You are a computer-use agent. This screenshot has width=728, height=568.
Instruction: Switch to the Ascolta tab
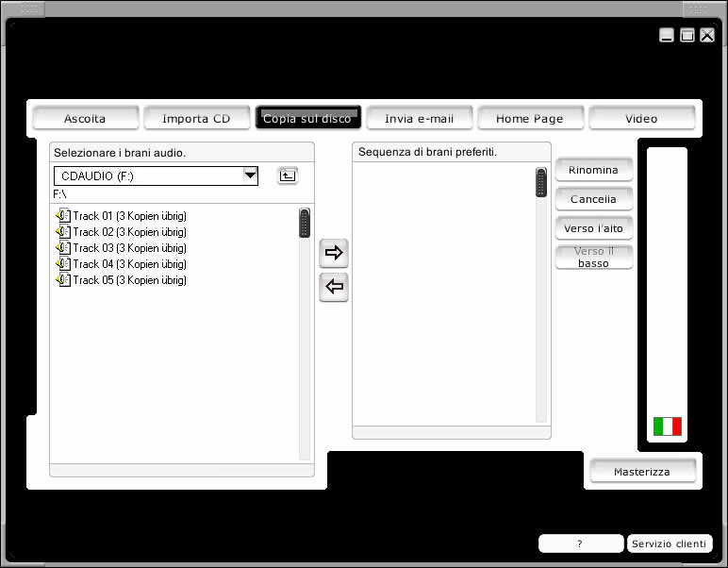(x=85, y=119)
